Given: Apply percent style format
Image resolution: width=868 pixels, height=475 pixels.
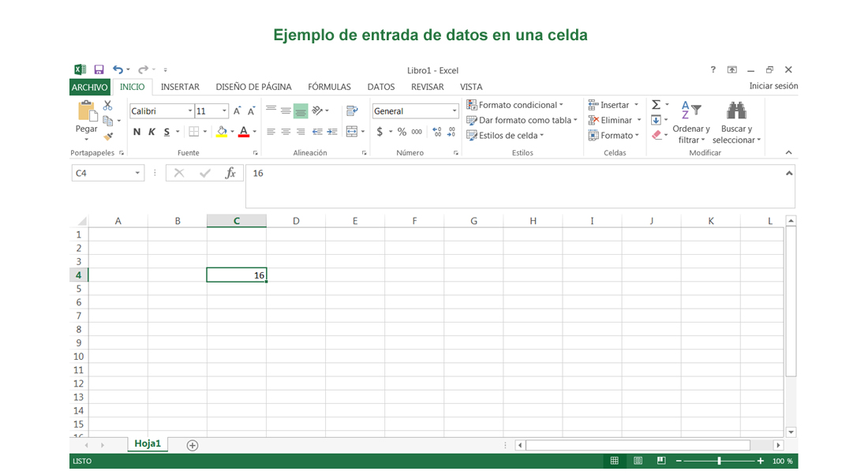Looking at the screenshot, I should pos(402,132).
